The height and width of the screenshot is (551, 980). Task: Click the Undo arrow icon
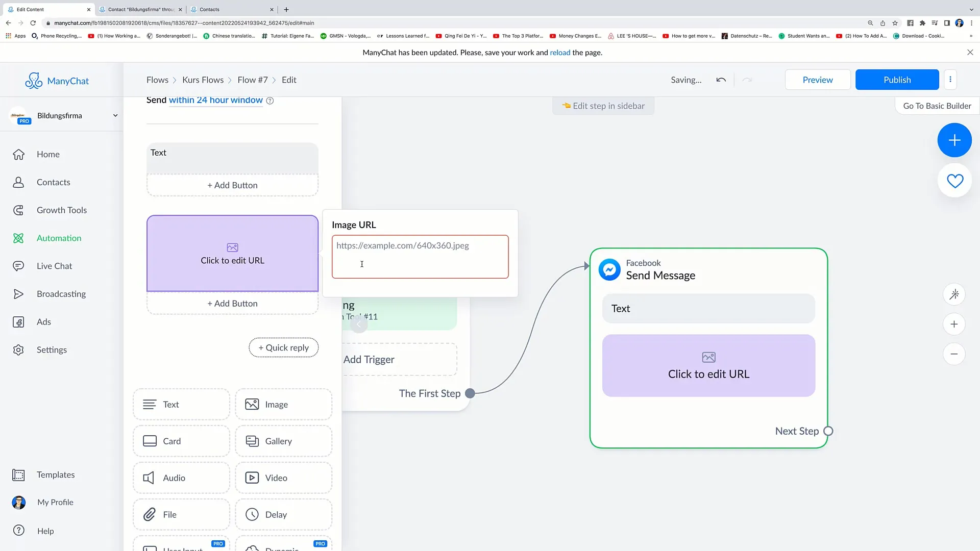(721, 80)
